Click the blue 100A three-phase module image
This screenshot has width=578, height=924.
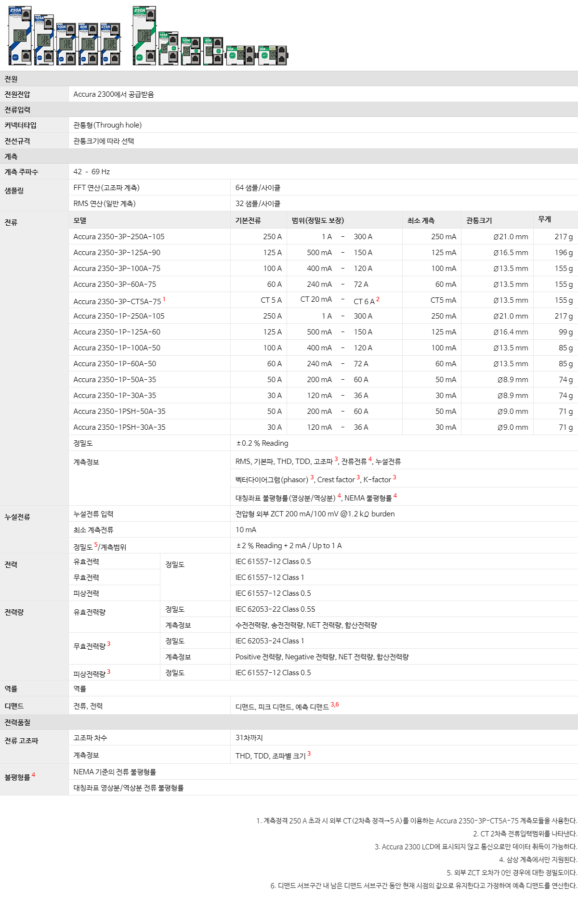(66, 44)
